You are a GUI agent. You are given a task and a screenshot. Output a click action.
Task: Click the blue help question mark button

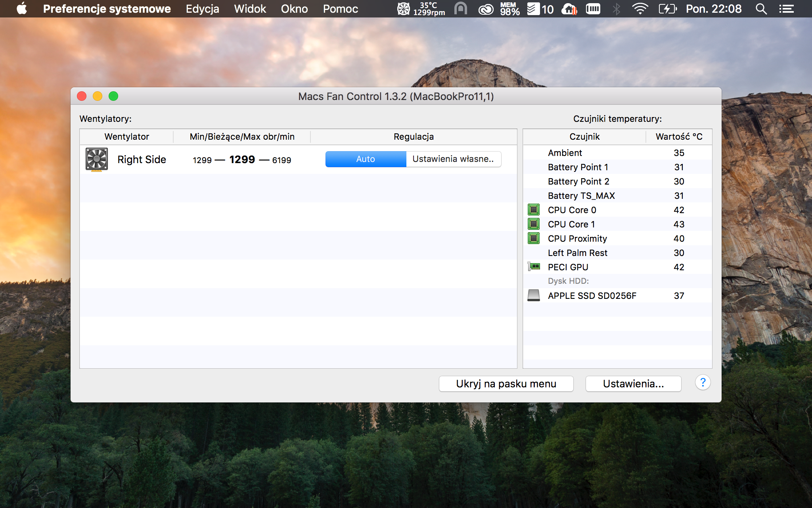703,383
